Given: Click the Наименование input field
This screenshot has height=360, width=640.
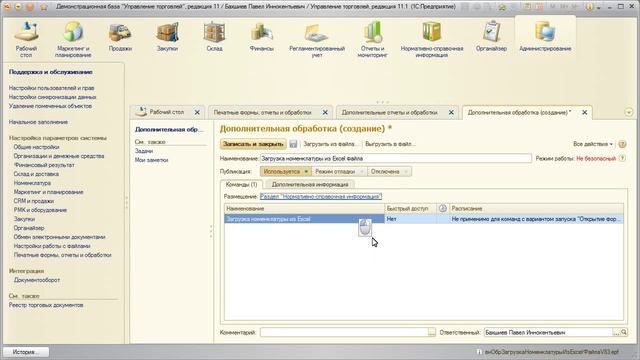Looking at the screenshot, I should click(396, 158).
